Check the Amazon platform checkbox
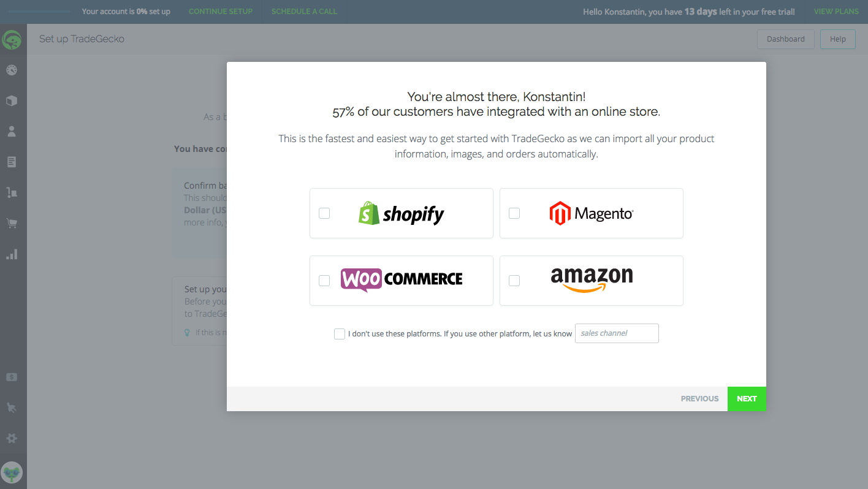Image resolution: width=868 pixels, height=489 pixels. [514, 280]
